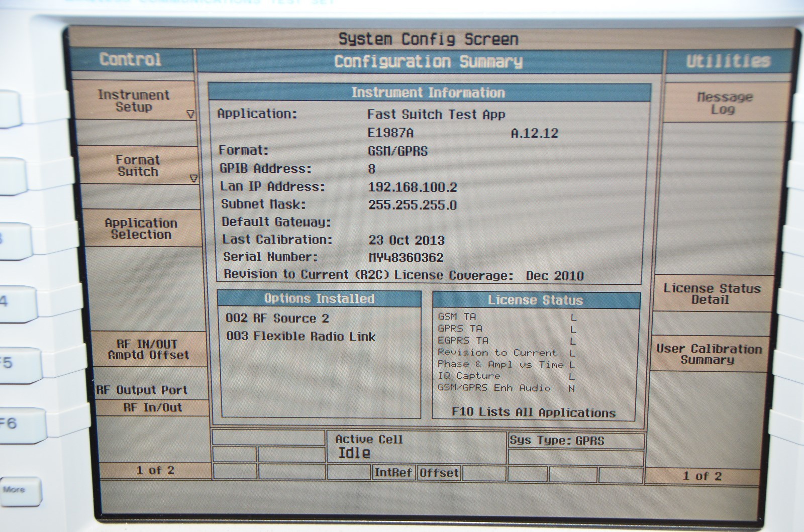Click the Offset status indicator
The height and width of the screenshot is (532, 804).
[x=439, y=473]
